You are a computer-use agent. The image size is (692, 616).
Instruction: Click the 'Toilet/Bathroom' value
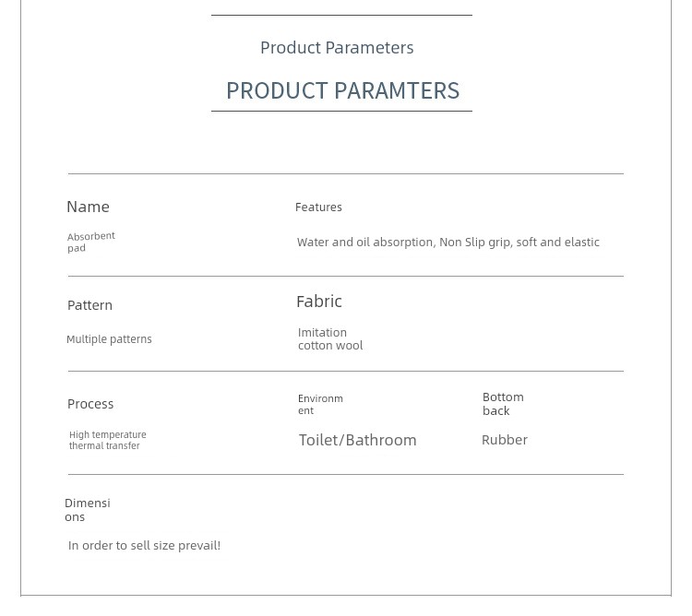click(x=357, y=440)
